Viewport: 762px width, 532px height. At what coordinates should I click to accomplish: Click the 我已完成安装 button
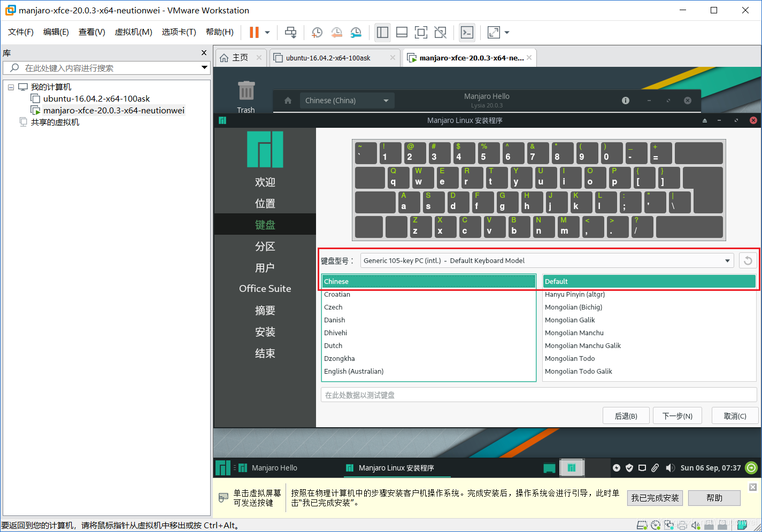(655, 498)
